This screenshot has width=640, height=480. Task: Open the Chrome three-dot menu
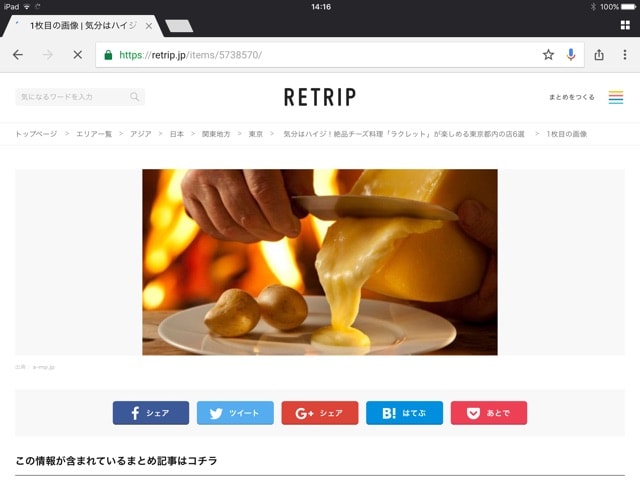tap(624, 55)
